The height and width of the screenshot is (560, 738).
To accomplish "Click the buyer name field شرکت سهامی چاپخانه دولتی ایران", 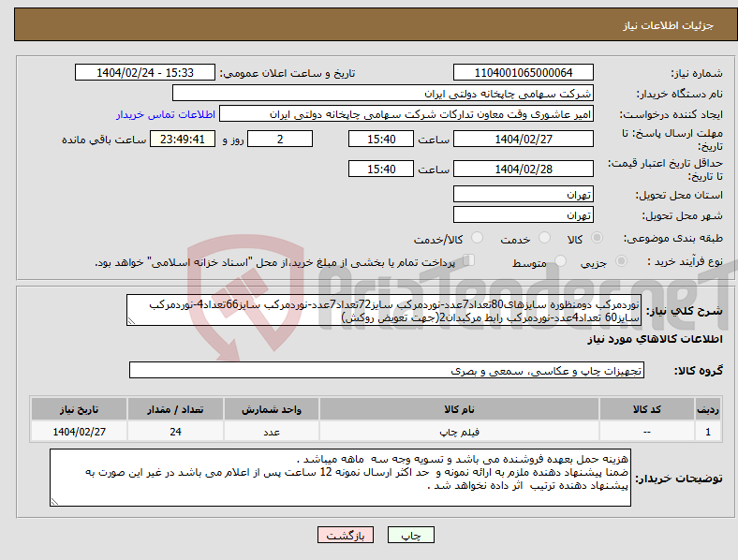I will click(x=383, y=93).
